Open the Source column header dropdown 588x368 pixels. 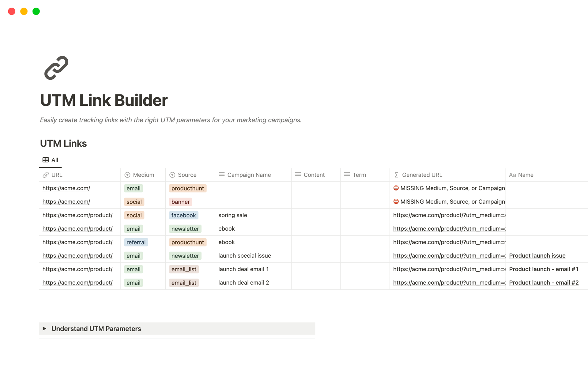(x=188, y=174)
